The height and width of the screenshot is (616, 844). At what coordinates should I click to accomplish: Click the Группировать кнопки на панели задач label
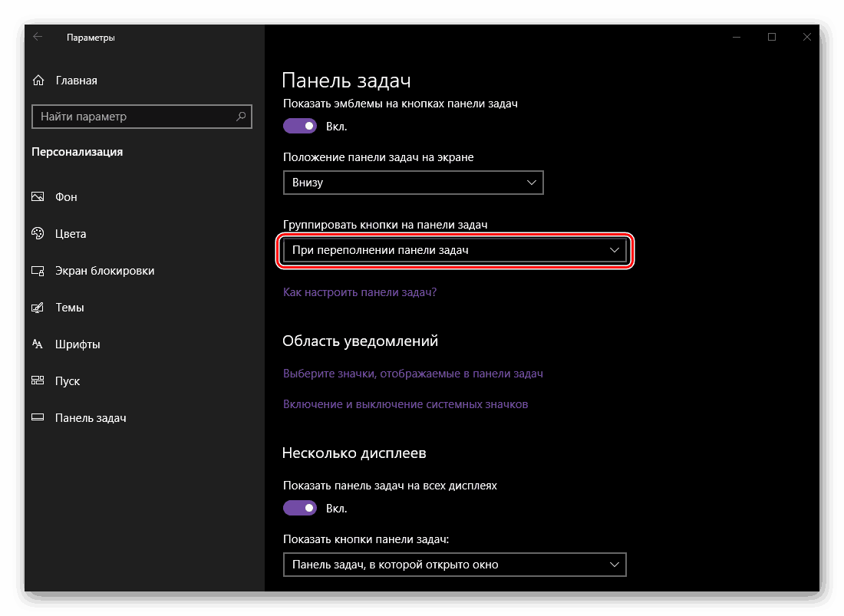coord(385,225)
